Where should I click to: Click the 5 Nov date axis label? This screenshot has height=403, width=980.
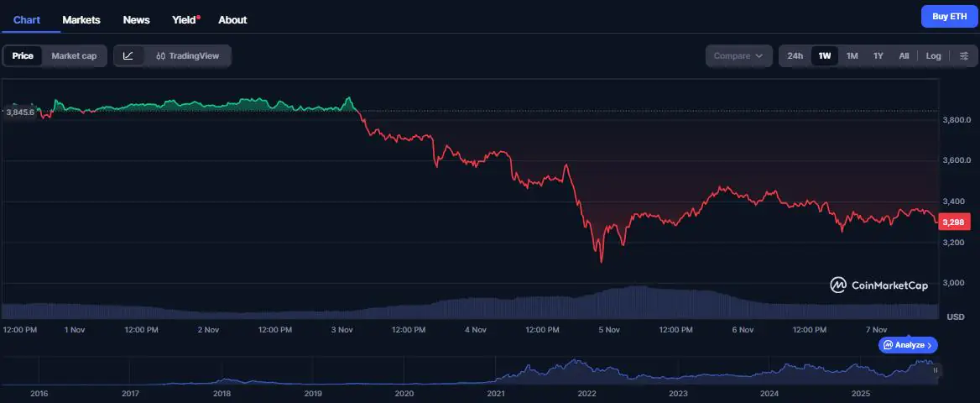click(x=609, y=329)
